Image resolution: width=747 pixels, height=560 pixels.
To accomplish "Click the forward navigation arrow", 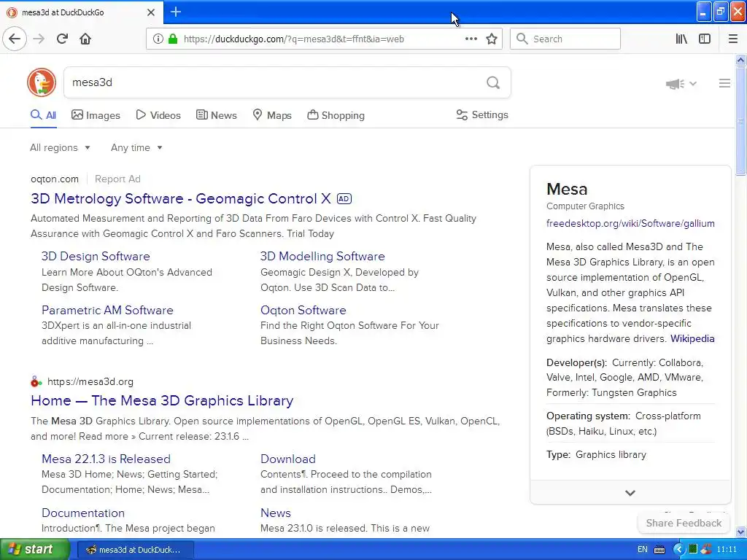I will 39,39.
